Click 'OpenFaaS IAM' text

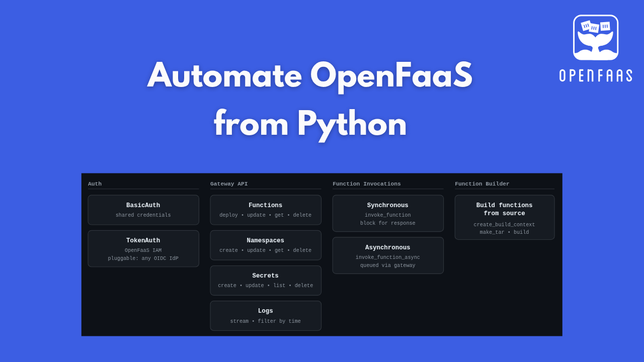(143, 250)
